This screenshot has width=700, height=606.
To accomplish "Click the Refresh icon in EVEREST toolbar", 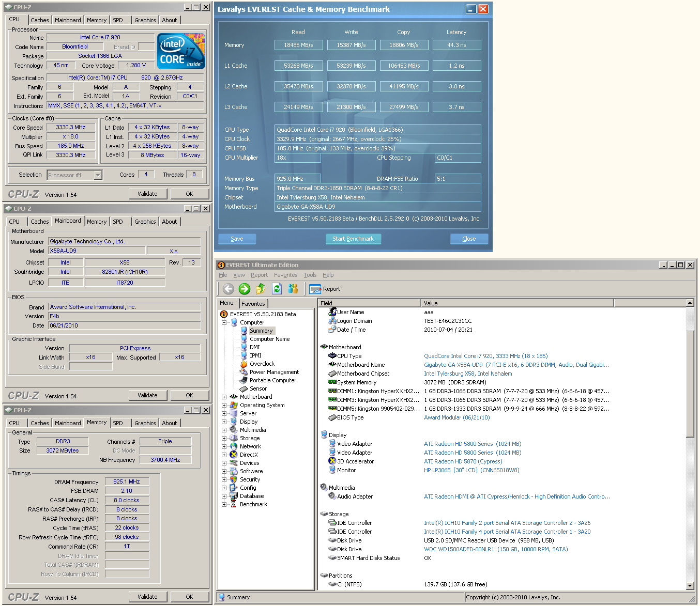I will (x=277, y=289).
